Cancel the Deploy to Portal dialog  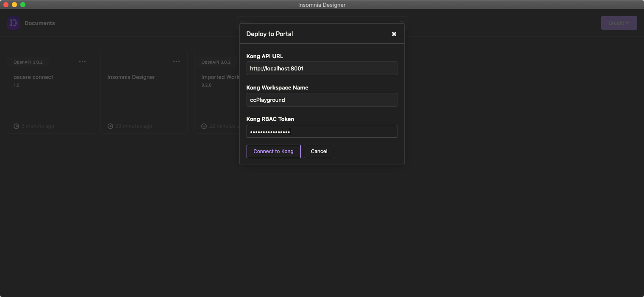(x=319, y=151)
